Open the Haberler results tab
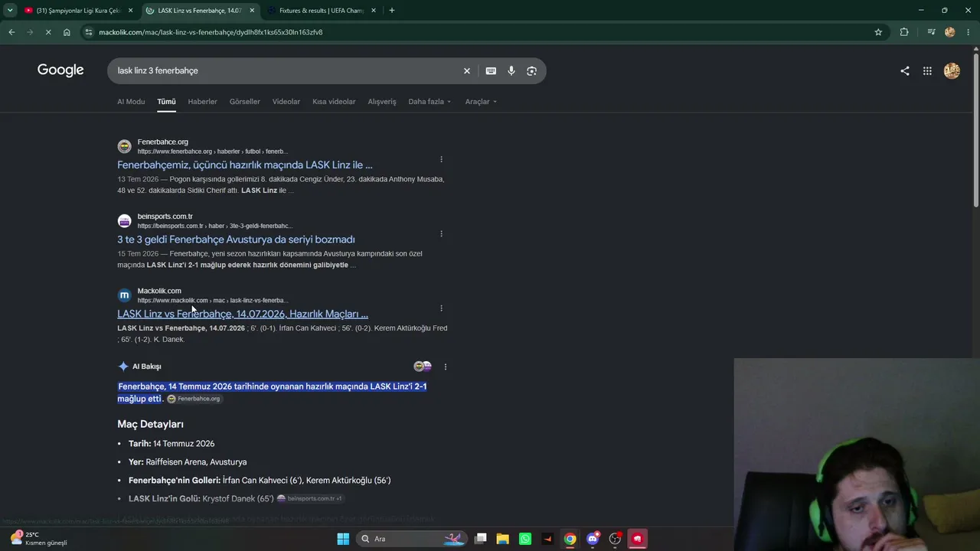 203,102
